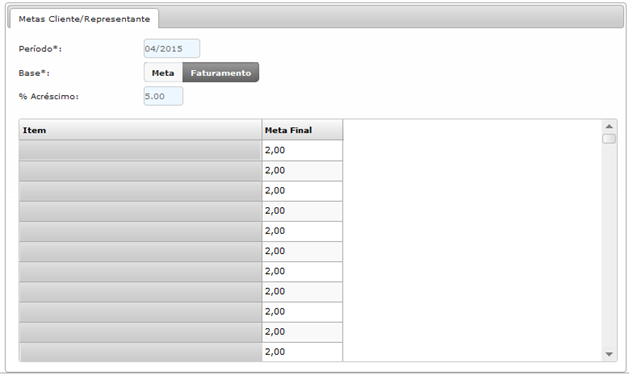Image resolution: width=629 pixels, height=375 pixels.
Task: Select the Meta base option
Action: coord(163,73)
